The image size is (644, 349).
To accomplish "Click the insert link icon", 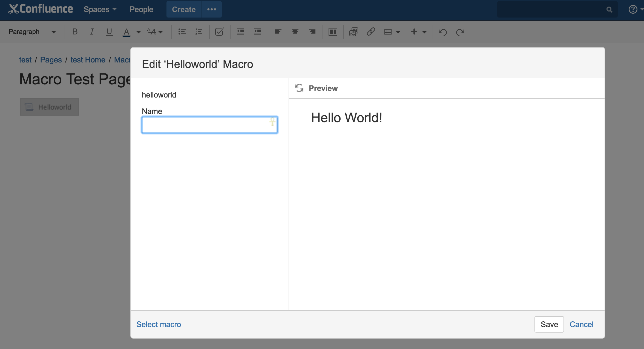I will [371, 32].
